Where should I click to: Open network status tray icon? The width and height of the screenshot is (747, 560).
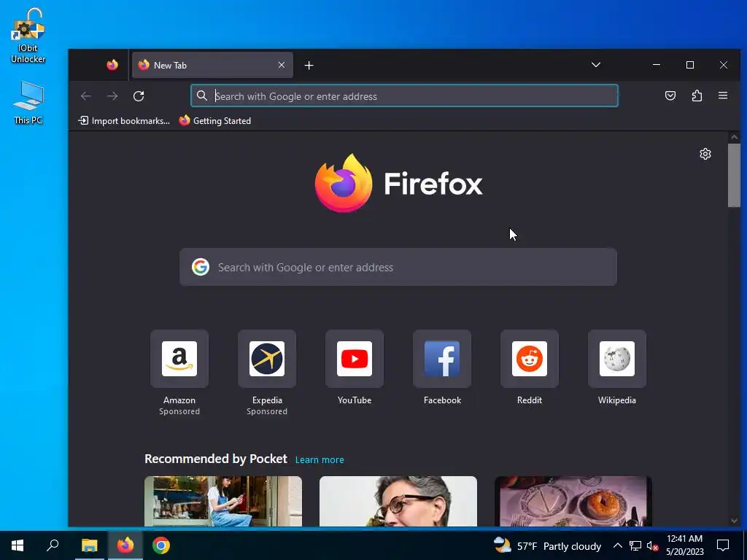pyautogui.click(x=635, y=545)
